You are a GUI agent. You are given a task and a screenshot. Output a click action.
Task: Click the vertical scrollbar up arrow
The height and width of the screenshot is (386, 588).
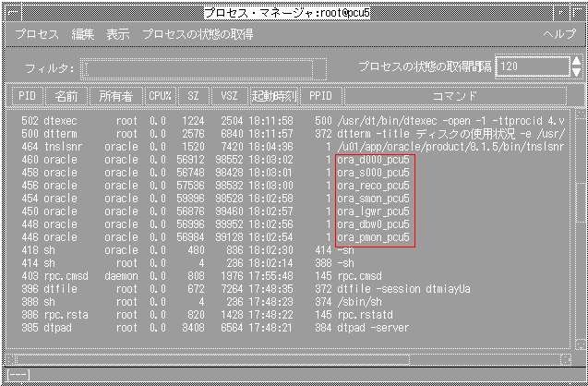tap(581, 114)
